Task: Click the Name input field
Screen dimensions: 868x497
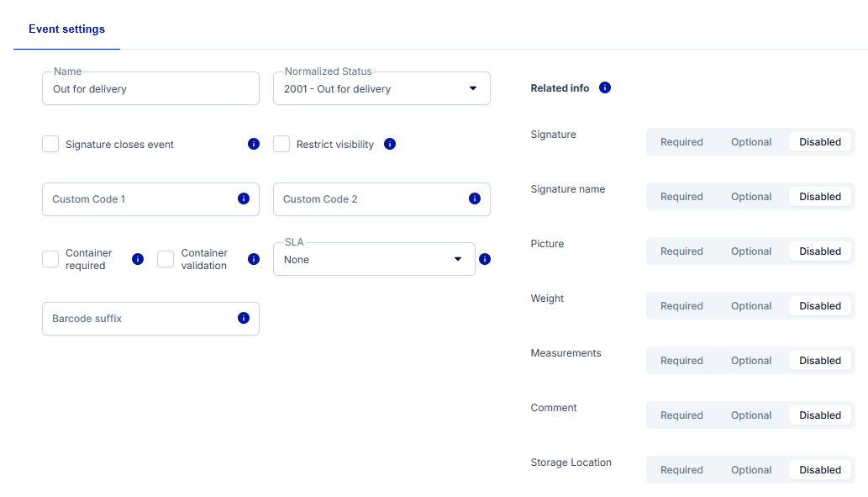Action: click(x=150, y=88)
